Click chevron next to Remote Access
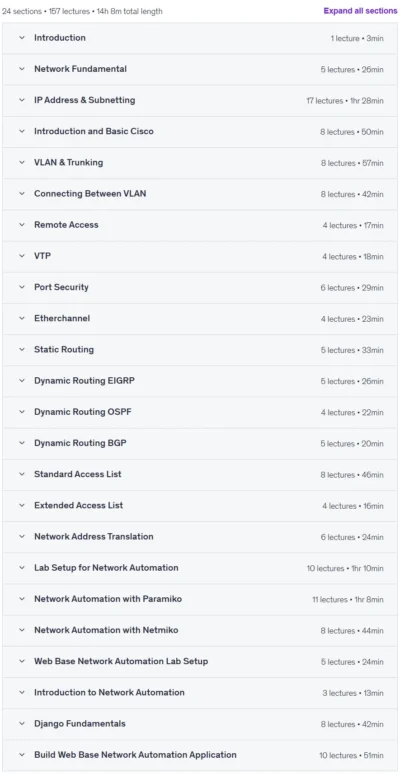 (22, 225)
